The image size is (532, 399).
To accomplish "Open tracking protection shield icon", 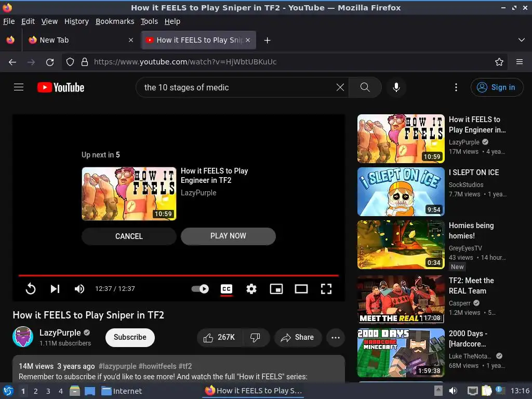I will click(70, 62).
